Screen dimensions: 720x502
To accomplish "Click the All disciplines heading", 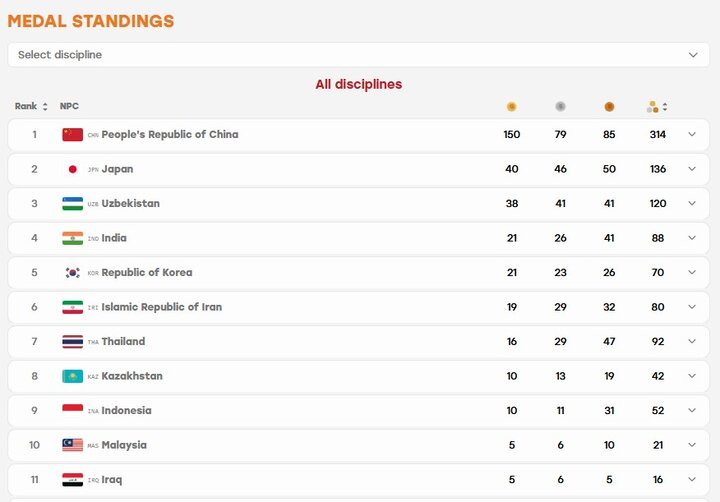I will 359,85.
